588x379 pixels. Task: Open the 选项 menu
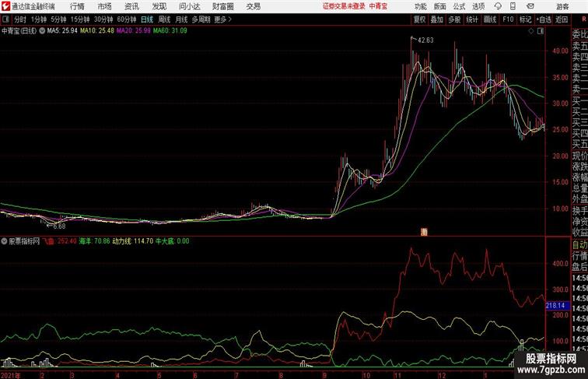tap(478, 6)
